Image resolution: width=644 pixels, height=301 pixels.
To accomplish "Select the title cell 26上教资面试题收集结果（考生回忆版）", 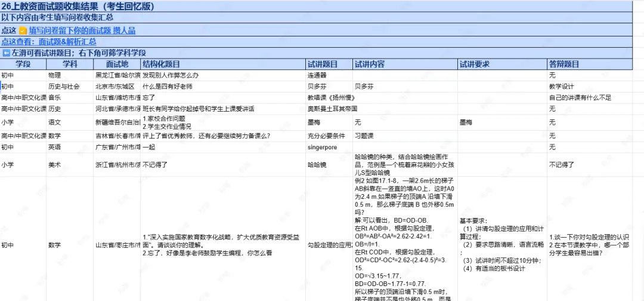I will click(316, 6).
